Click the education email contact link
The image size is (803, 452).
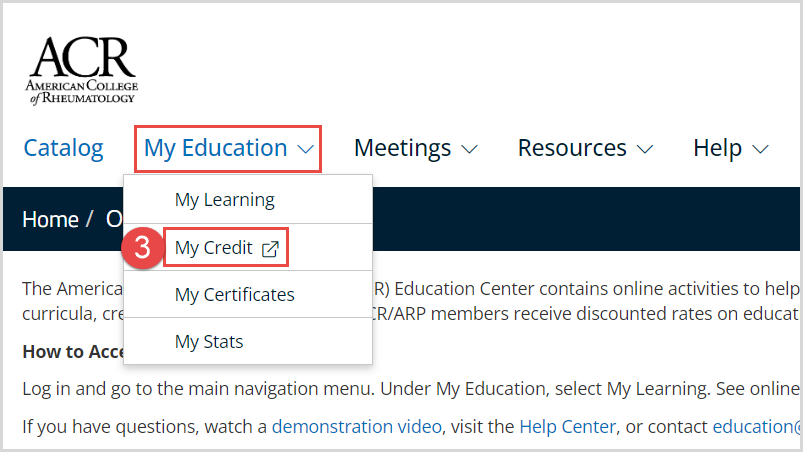pos(756,427)
